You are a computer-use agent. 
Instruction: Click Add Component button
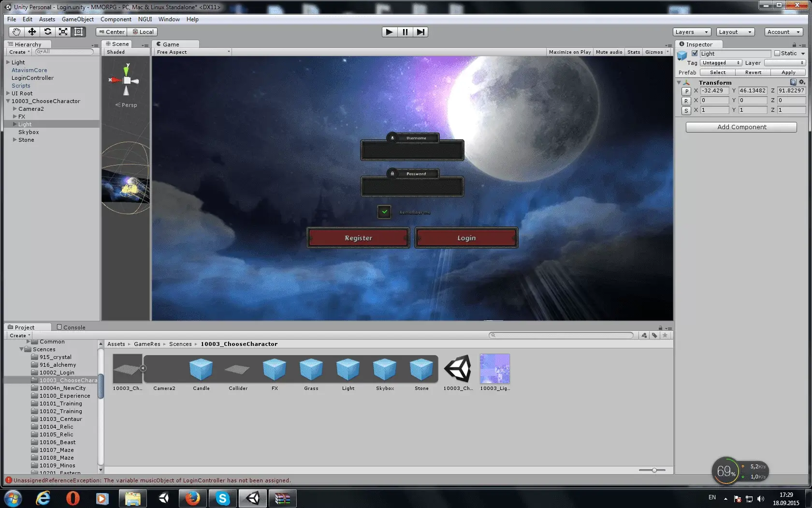pyautogui.click(x=741, y=127)
